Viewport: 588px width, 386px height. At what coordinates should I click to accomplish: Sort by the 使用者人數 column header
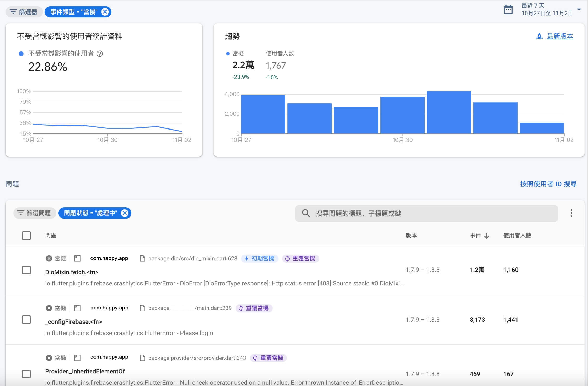[517, 236]
